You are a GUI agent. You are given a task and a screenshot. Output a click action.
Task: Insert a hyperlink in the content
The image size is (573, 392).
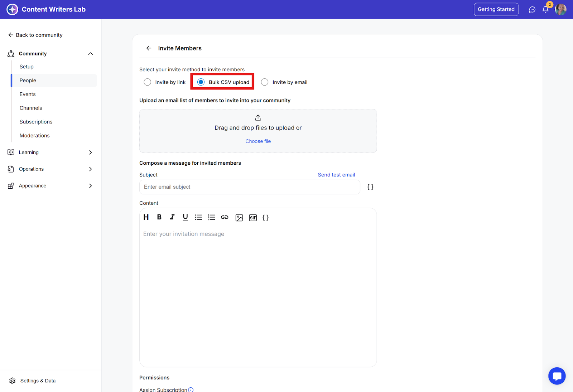point(225,217)
